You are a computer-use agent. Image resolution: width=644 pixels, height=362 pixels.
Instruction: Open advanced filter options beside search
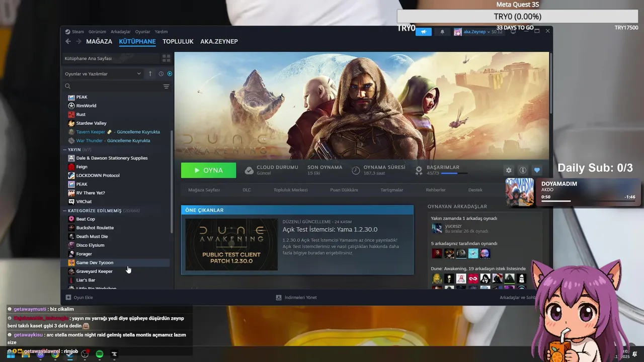tap(166, 86)
